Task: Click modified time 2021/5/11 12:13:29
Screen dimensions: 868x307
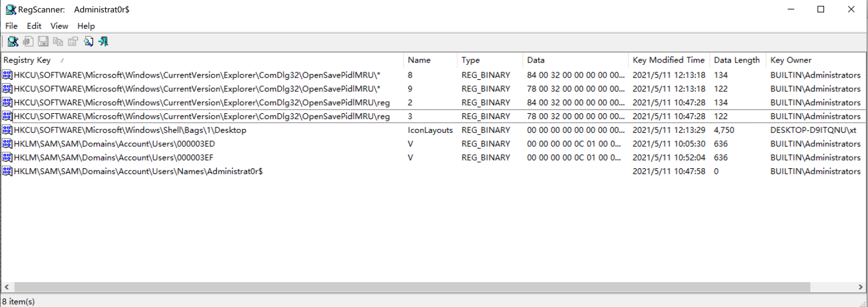Action: pyautogui.click(x=669, y=130)
